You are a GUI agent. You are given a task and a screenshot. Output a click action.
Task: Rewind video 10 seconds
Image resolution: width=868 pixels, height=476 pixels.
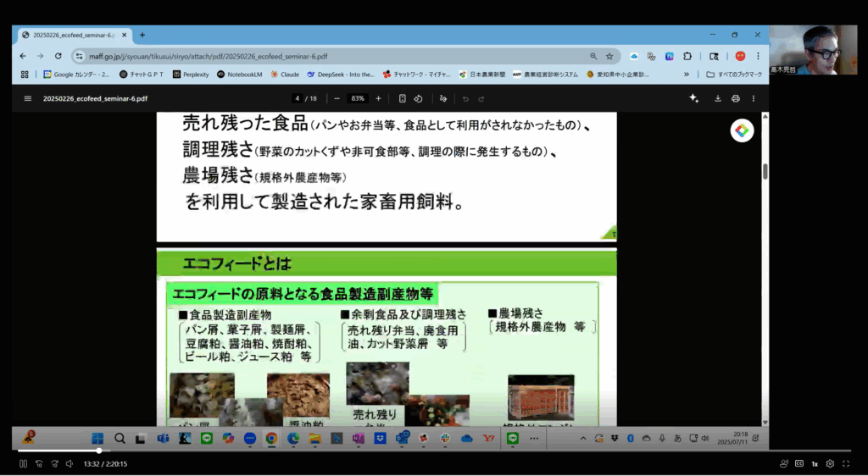coord(39,464)
